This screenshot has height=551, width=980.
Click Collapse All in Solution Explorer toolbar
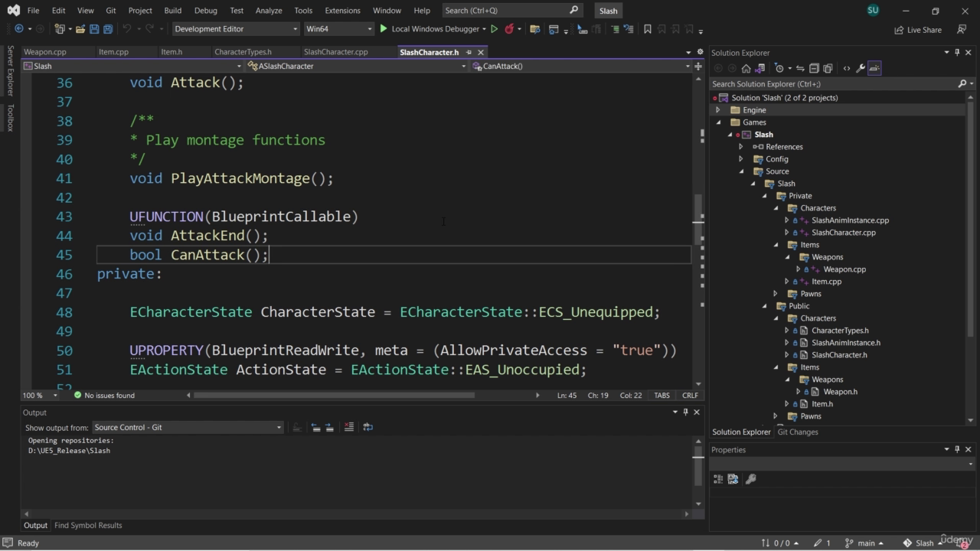click(815, 68)
